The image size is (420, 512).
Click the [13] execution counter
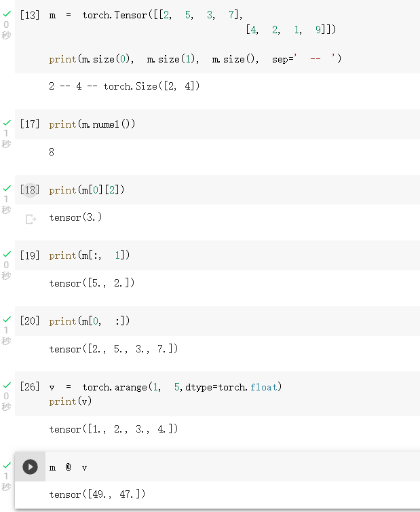coord(30,15)
